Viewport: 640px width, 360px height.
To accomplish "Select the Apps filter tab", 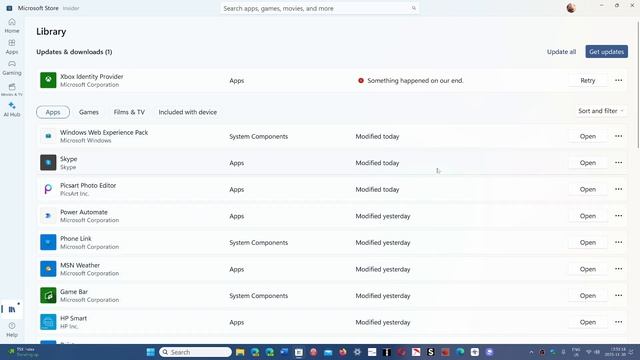I will pyautogui.click(x=53, y=112).
